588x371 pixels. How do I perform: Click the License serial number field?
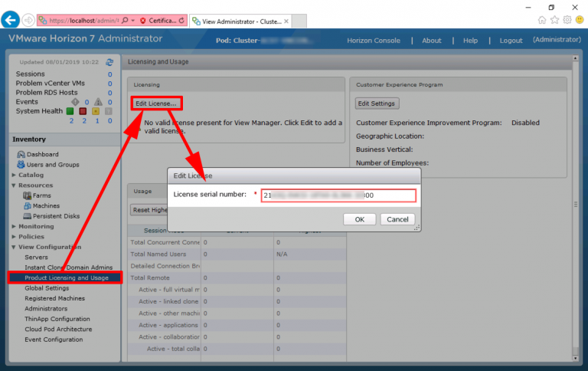(x=338, y=195)
